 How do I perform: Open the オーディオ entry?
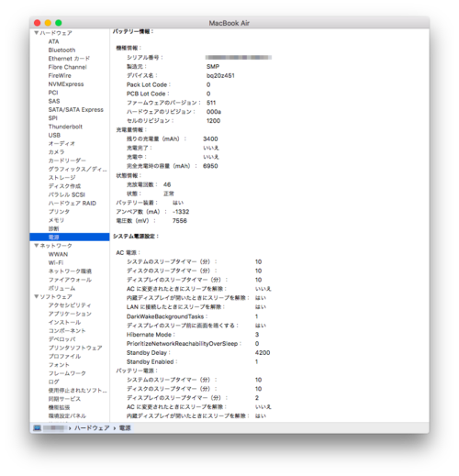click(x=62, y=143)
